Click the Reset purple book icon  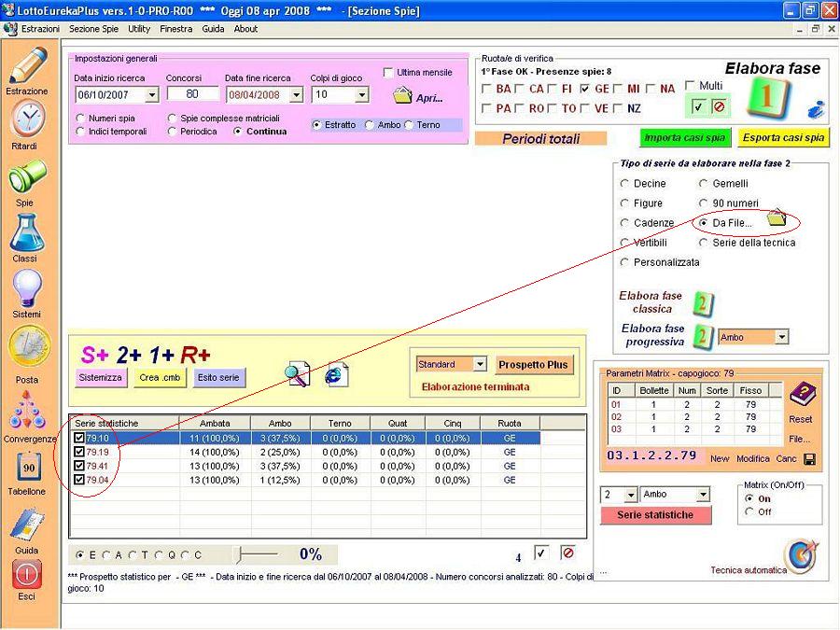click(802, 396)
